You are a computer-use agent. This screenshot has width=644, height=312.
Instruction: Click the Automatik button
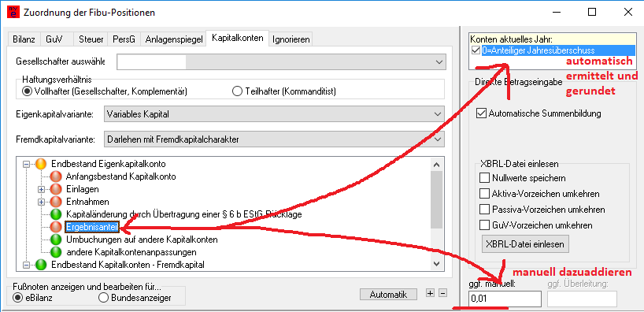click(x=389, y=295)
